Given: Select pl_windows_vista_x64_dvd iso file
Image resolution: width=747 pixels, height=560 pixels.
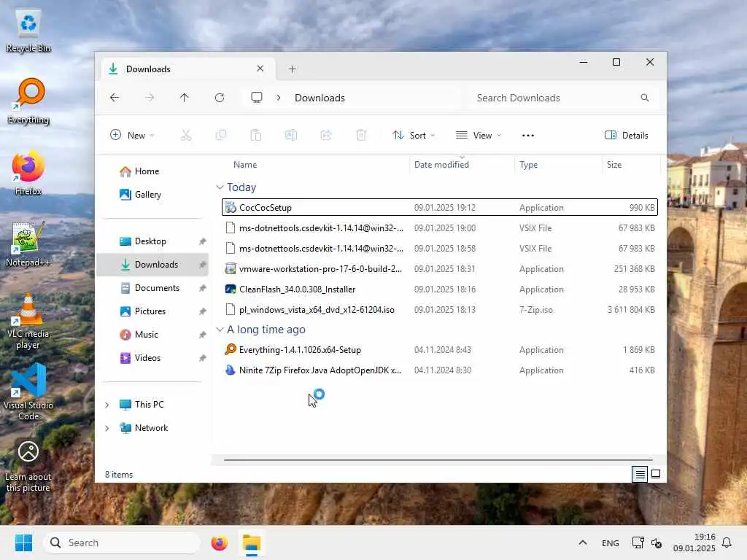Looking at the screenshot, I should [x=440, y=310].
